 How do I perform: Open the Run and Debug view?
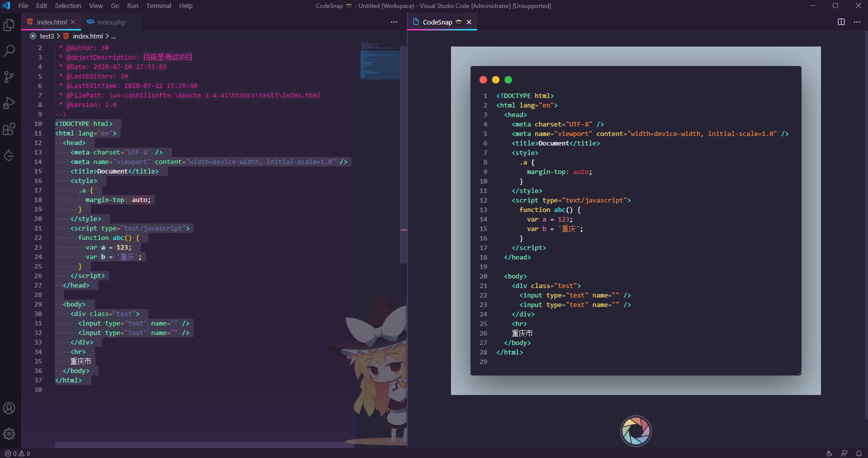click(x=9, y=103)
